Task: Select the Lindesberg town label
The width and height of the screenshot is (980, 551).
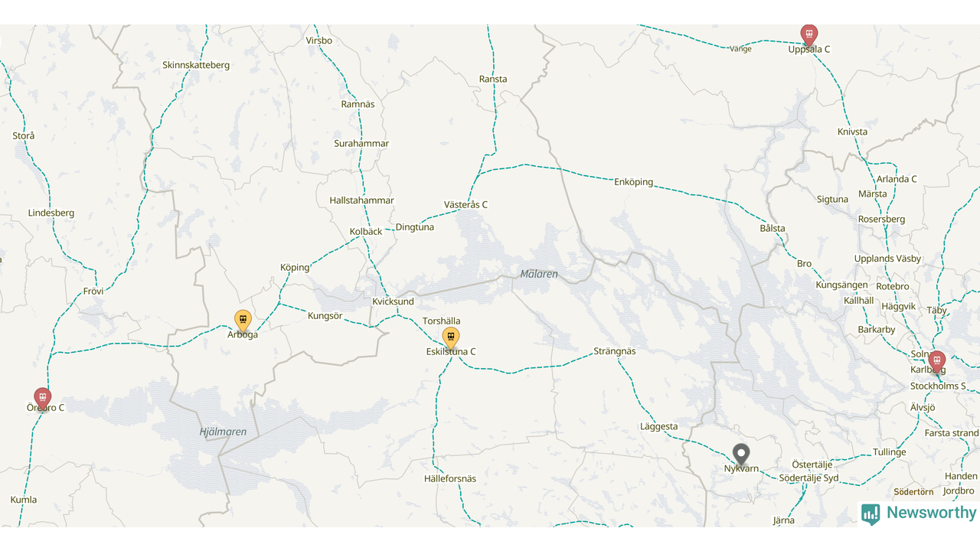Action: click(51, 213)
